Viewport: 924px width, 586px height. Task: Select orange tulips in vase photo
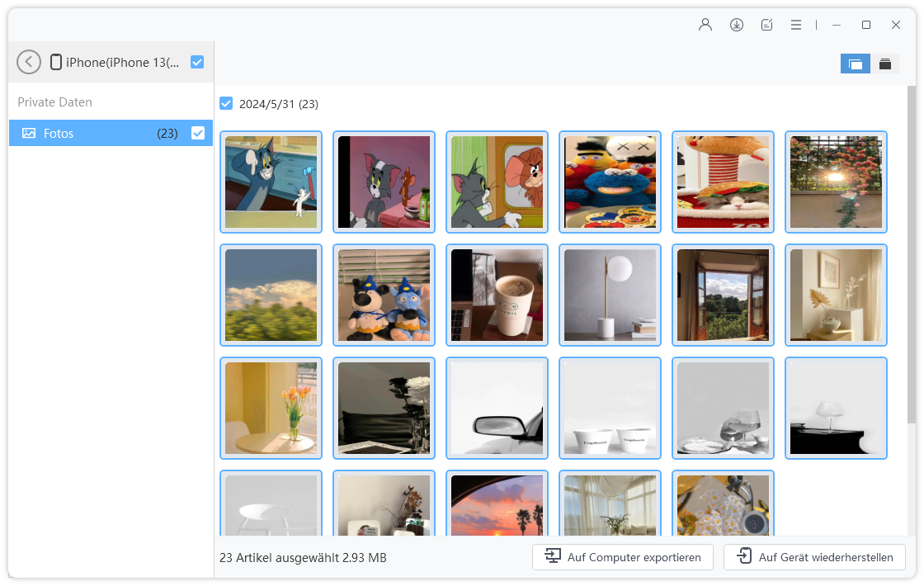(271, 409)
